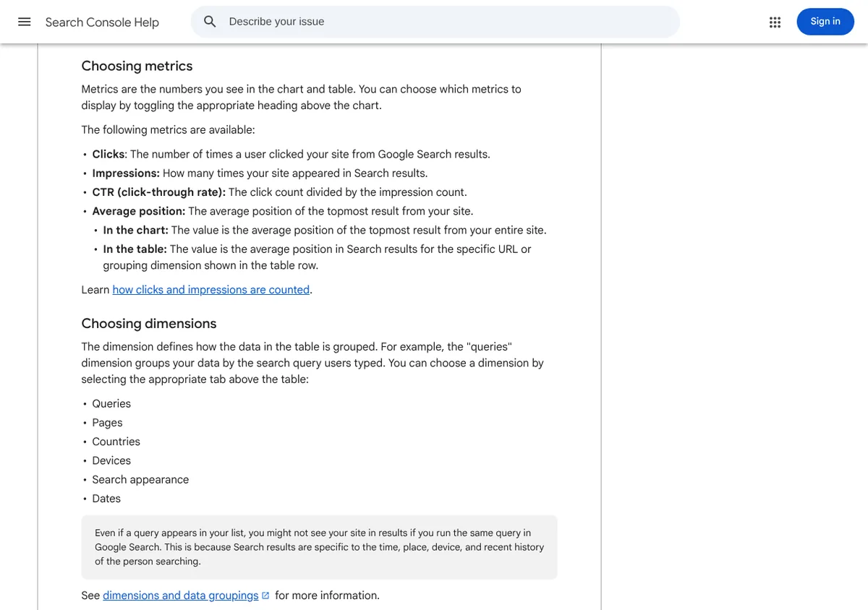Open 'how clicks and impressions are counted' link
The width and height of the screenshot is (868, 610).
[211, 290]
